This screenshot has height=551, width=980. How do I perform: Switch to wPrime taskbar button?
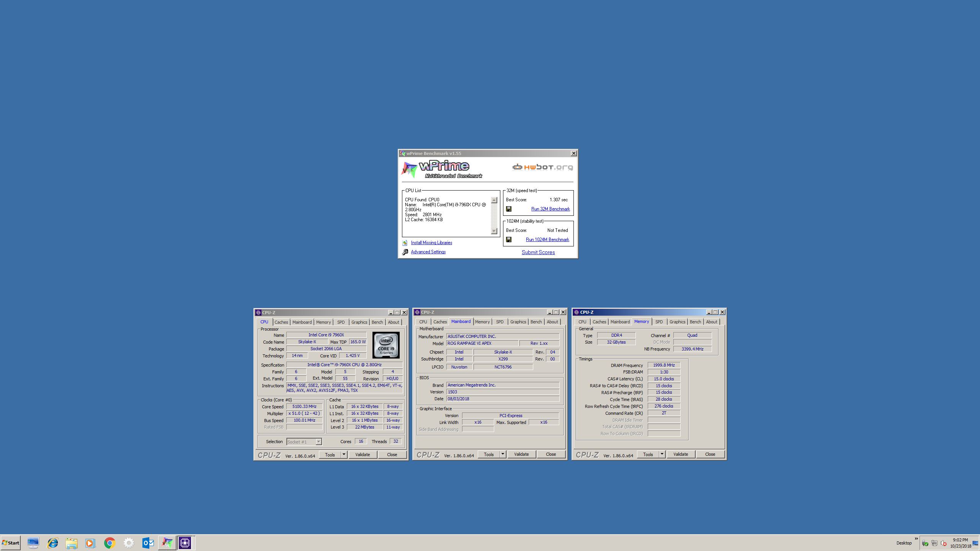click(167, 543)
